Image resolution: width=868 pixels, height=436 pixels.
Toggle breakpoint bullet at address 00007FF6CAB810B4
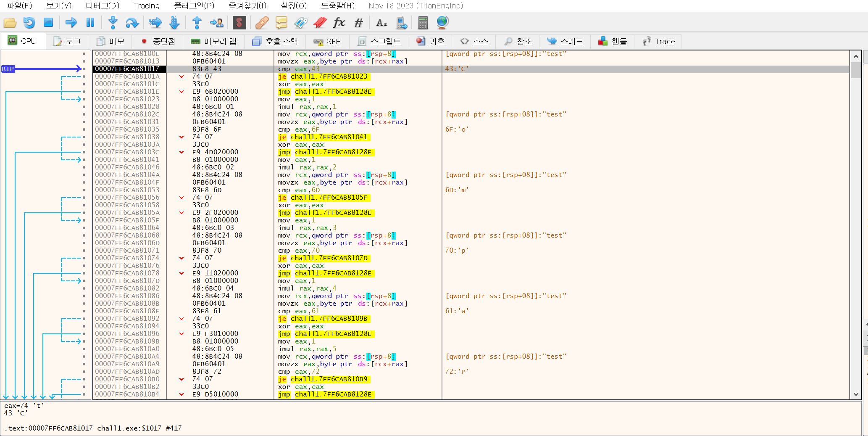tap(84, 394)
